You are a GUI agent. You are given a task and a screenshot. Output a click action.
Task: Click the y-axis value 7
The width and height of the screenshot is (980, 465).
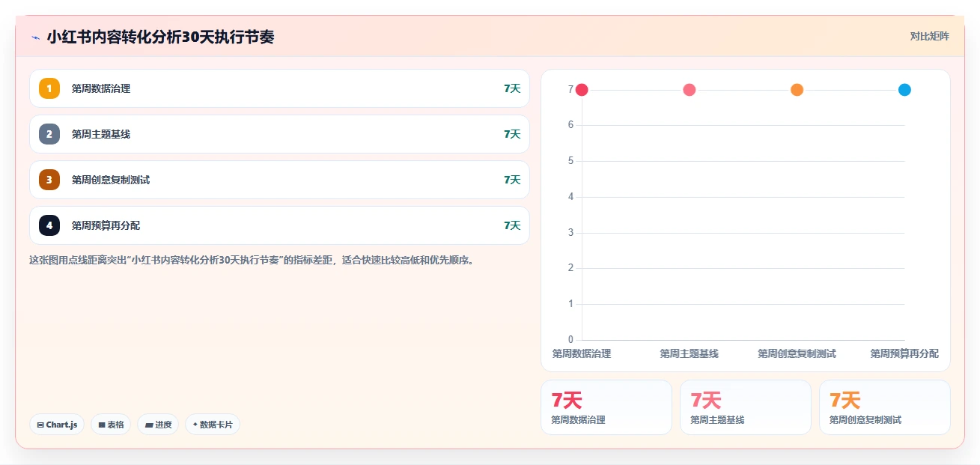pyautogui.click(x=570, y=90)
